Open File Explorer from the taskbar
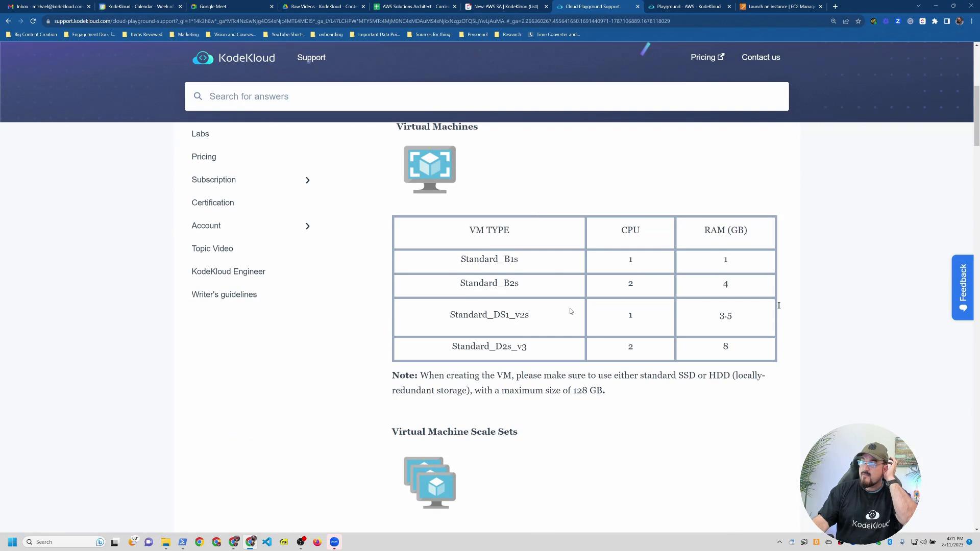 165,542
